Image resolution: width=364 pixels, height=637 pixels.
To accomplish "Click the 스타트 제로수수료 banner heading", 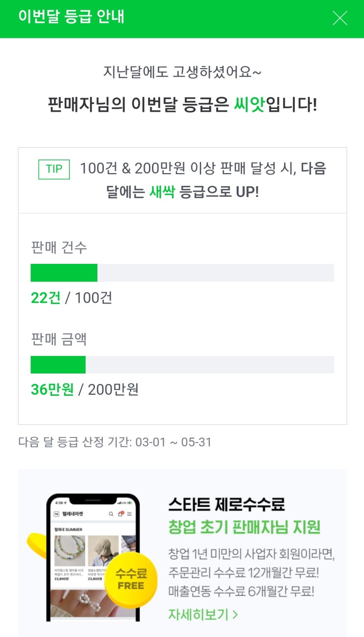I will click(x=226, y=505).
